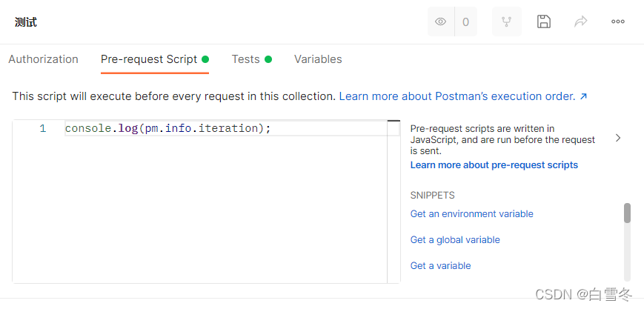The image size is (644, 309).
Task: Click the collection name 测试
Action: (x=26, y=22)
